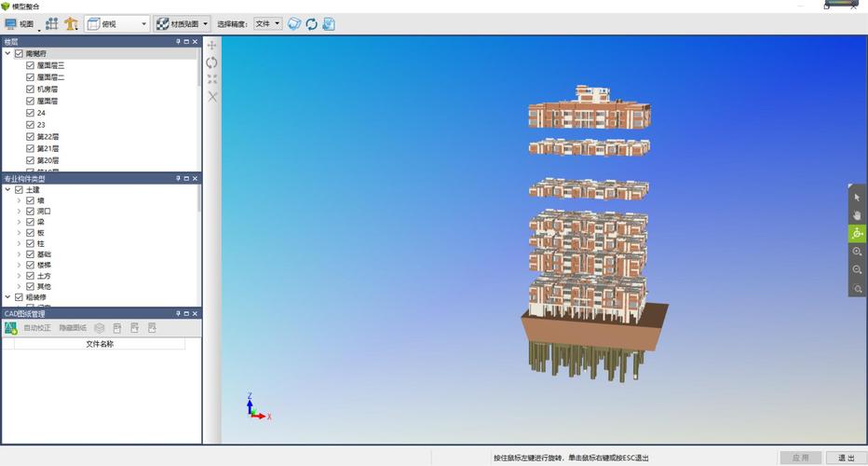Pin the 专业构件类型 panel
868x466 pixels.
coord(178,178)
